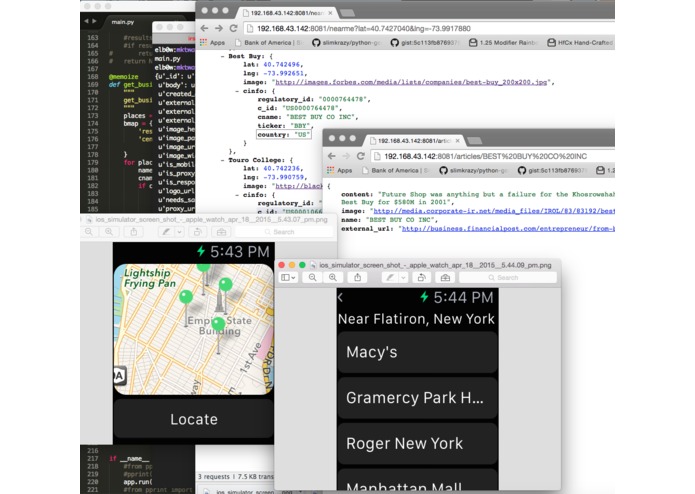695x494 pixels.
Task: Select the ticker: "BBY" value
Action: point(300,126)
